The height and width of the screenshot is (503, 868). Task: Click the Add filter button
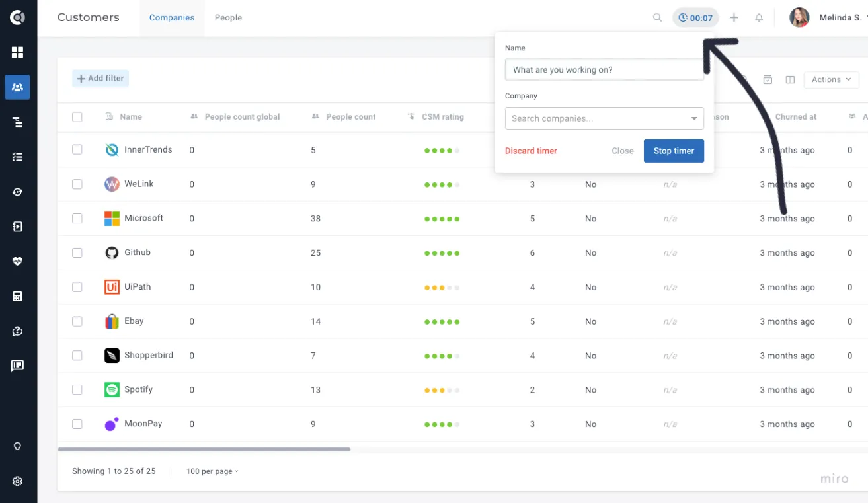coord(100,79)
